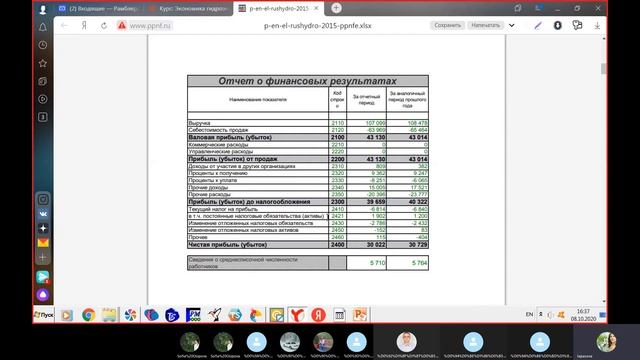Click the Напечатать button

[x=485, y=25]
